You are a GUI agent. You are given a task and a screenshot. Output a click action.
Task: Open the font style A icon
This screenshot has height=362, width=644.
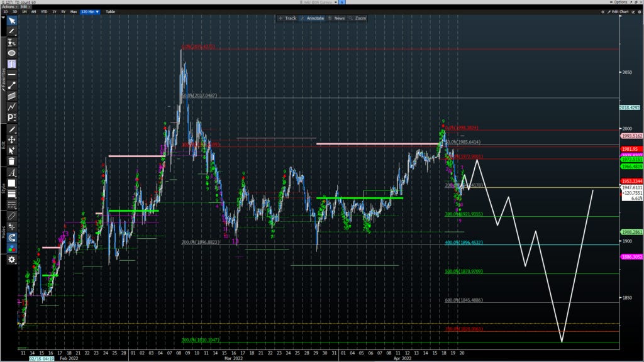click(x=12, y=173)
